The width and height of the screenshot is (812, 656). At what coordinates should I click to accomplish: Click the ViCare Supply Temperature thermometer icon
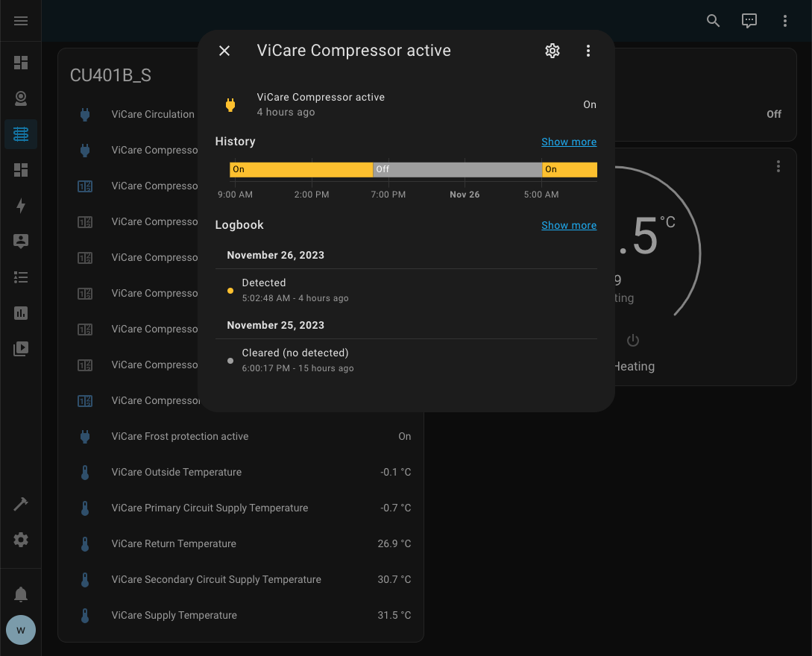[x=85, y=615]
